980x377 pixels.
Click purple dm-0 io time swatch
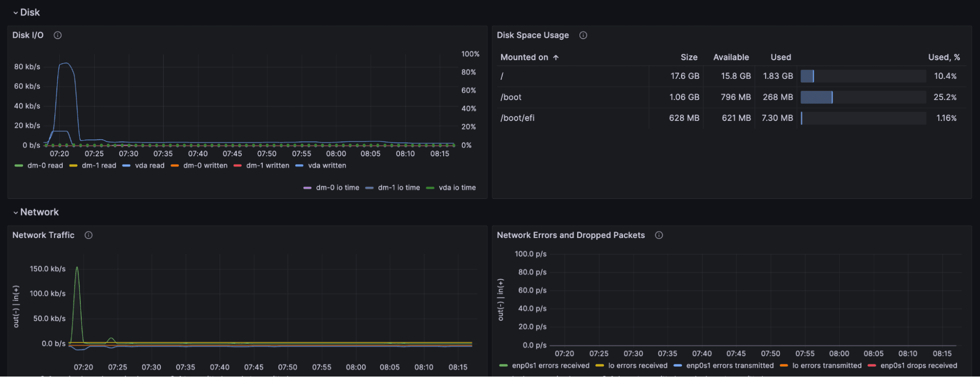[x=307, y=188]
